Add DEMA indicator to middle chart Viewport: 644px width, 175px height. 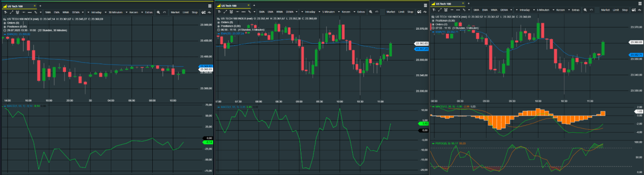click(x=289, y=12)
